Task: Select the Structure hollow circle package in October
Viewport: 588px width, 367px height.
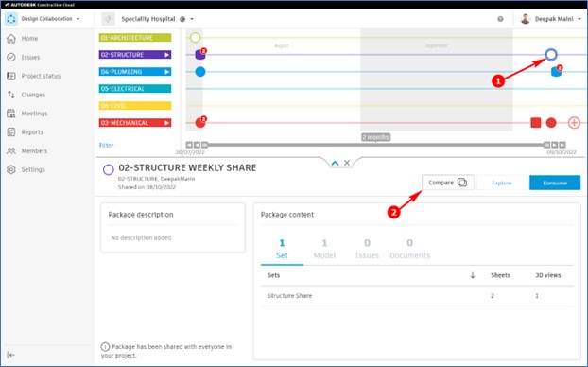Action: [x=551, y=55]
